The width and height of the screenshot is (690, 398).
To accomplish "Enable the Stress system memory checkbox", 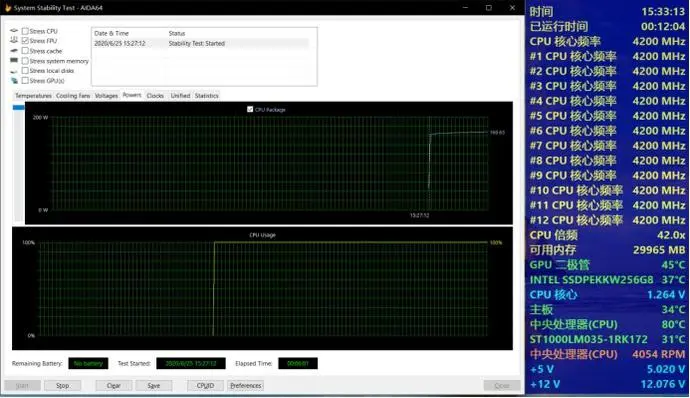I will 25,61.
